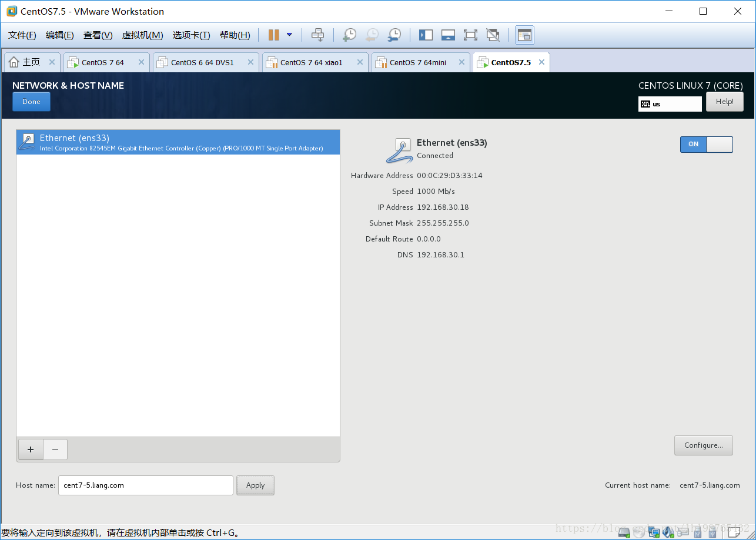Screen dimensions: 756x540
Task: Close the CentOS7.5 tab
Action: pos(541,62)
